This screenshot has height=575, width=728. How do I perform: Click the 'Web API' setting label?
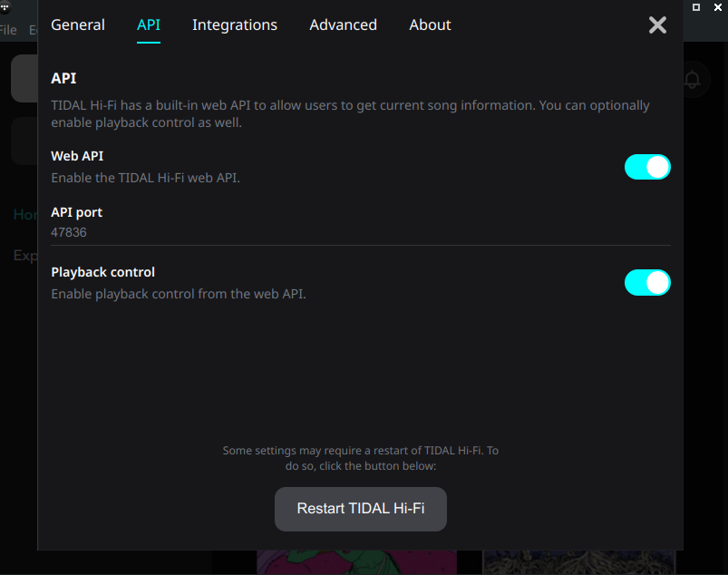77,156
